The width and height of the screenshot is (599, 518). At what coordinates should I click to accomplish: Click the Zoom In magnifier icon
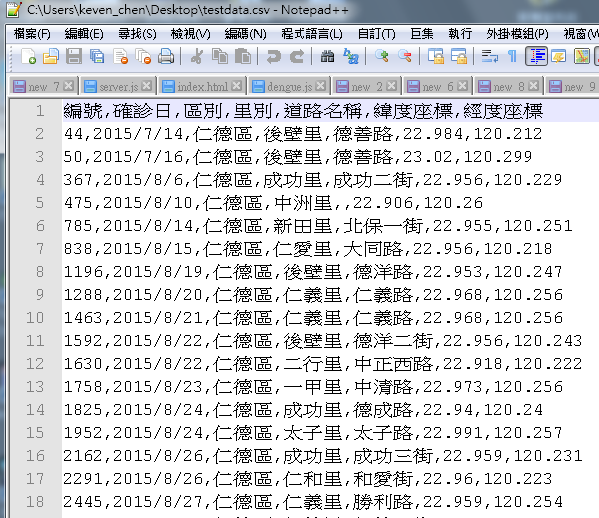[381, 57]
